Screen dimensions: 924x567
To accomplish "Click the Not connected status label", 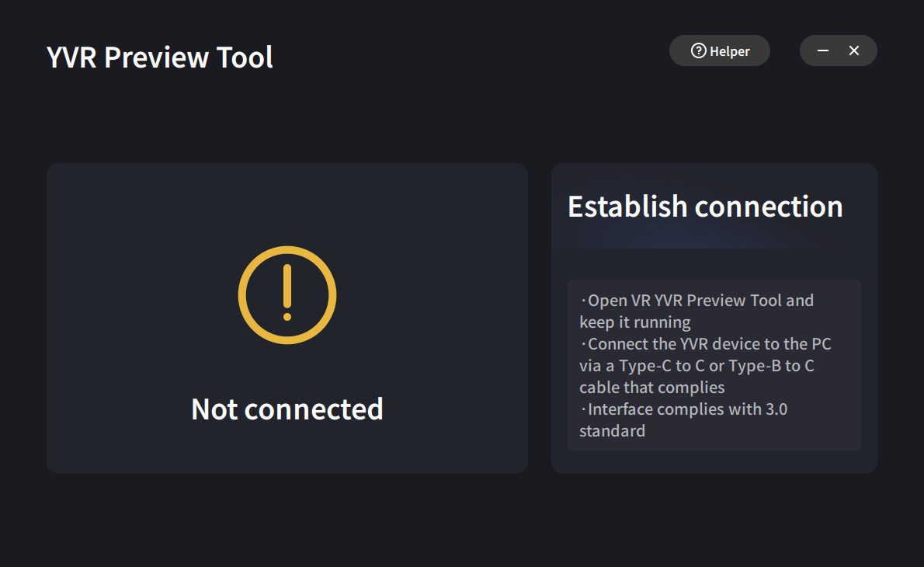I will tap(287, 409).
